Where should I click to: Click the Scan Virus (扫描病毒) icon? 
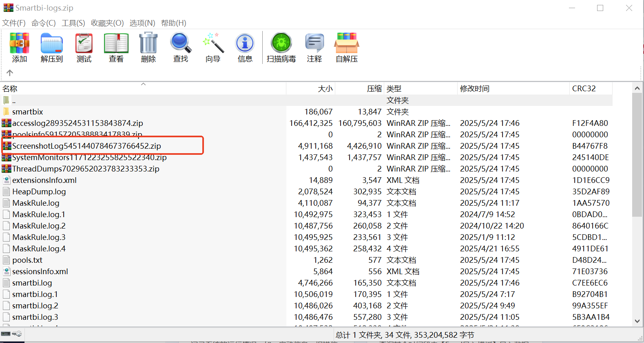tap(281, 43)
